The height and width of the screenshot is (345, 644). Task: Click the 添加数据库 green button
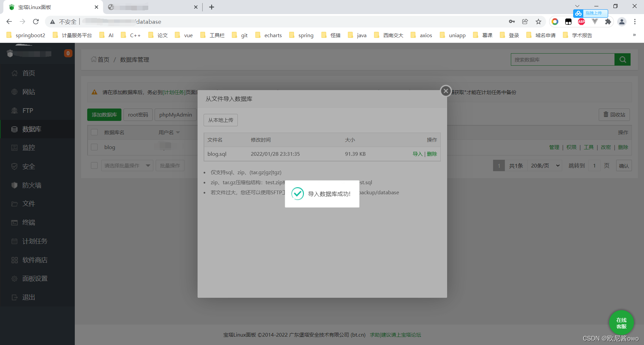pyautogui.click(x=104, y=115)
